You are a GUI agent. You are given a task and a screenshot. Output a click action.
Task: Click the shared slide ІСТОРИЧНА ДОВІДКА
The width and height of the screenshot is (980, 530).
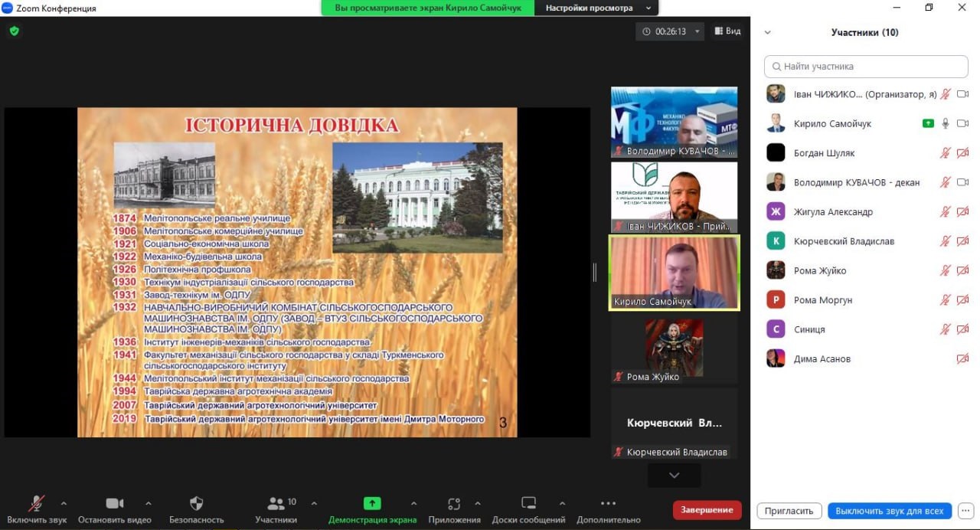point(297,272)
